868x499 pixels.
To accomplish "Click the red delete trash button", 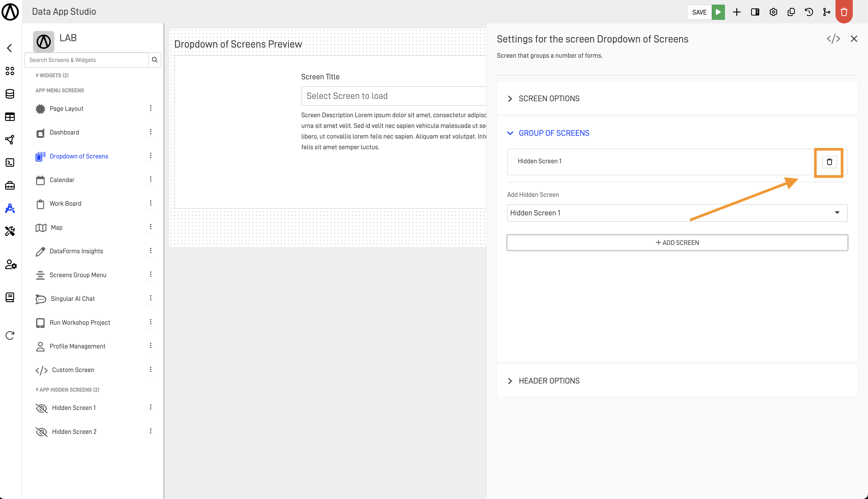I will coord(844,12).
